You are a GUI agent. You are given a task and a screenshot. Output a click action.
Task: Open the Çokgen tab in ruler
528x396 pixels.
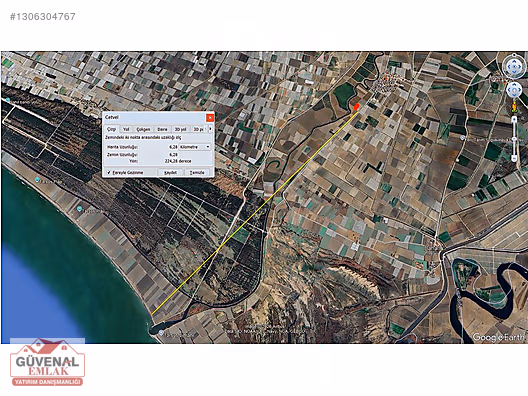click(x=143, y=129)
